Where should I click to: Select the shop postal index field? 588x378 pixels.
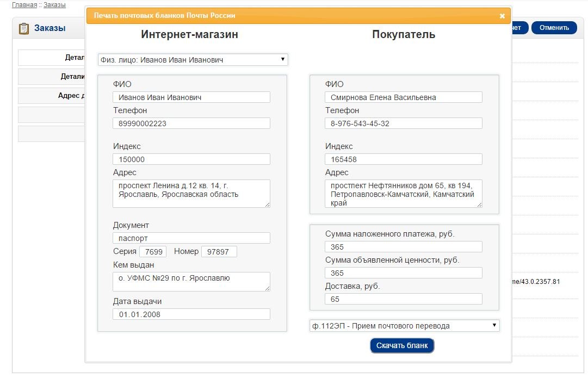191,159
